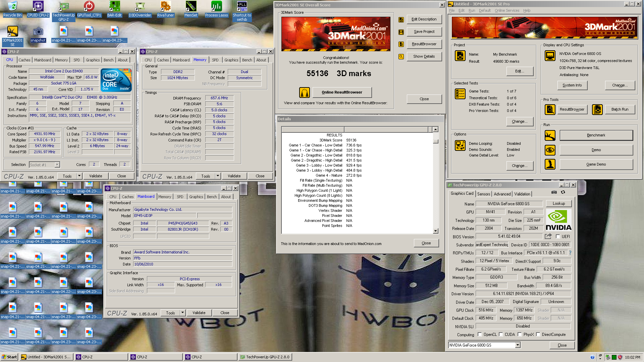
Task: Click Online ResultBrowser button
Action: point(342,92)
